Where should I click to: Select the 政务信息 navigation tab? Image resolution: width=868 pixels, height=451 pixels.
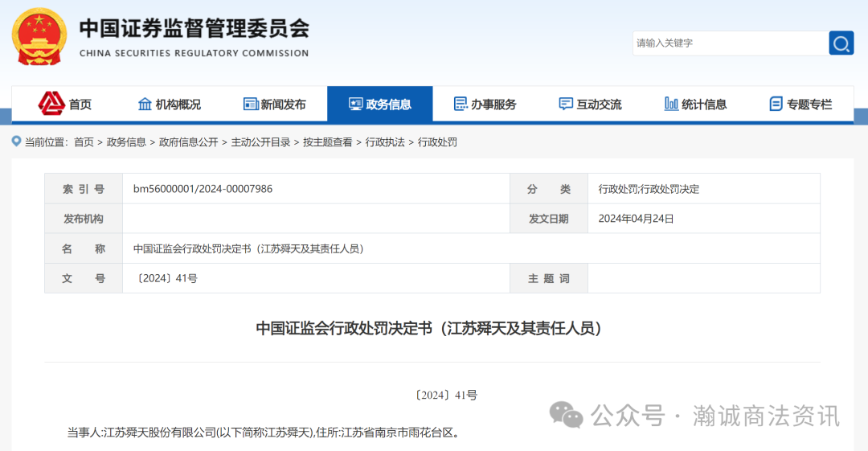379,105
